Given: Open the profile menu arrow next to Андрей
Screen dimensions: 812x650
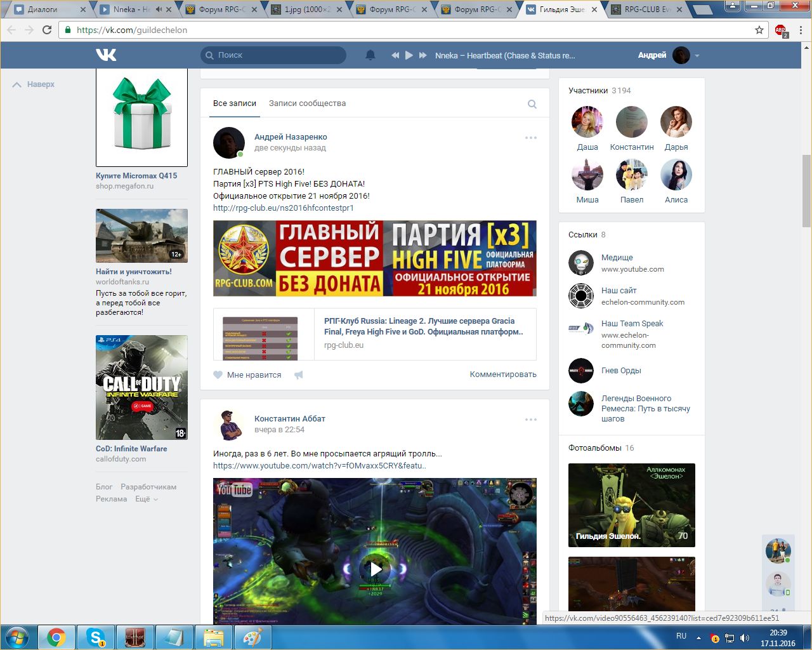Looking at the screenshot, I should 697,56.
